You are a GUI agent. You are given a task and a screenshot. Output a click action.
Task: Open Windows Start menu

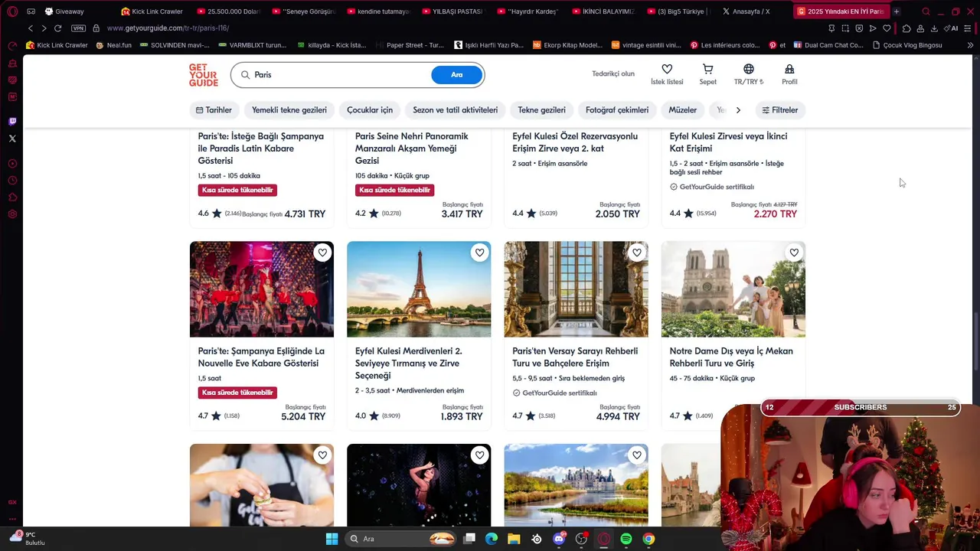tap(332, 539)
